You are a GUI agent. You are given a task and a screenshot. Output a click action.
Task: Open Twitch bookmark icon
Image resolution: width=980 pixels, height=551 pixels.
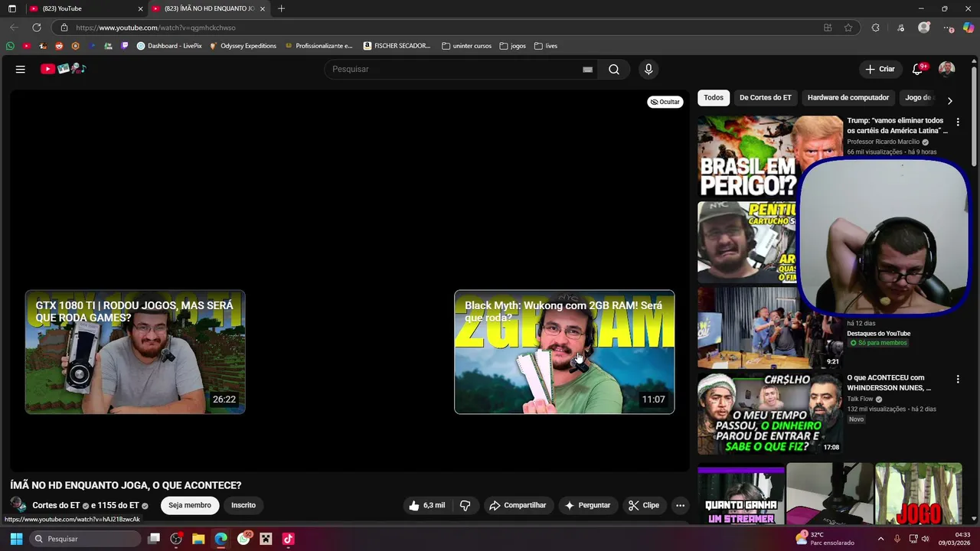125,46
